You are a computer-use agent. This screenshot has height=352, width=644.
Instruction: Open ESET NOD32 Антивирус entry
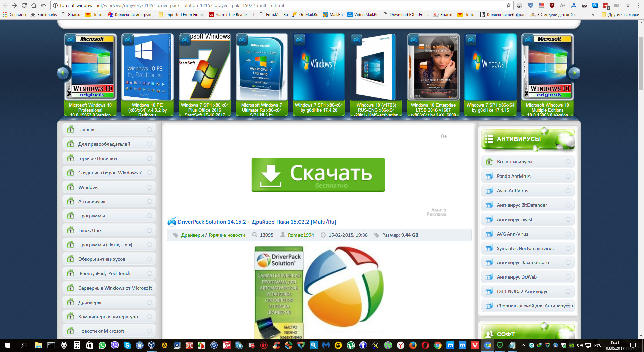[528, 291]
